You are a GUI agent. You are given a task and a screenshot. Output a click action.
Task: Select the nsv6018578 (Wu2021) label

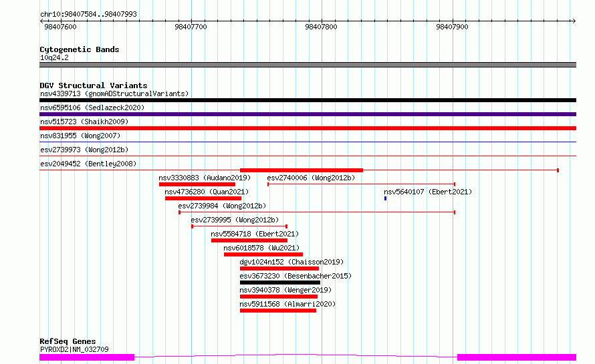click(x=261, y=248)
